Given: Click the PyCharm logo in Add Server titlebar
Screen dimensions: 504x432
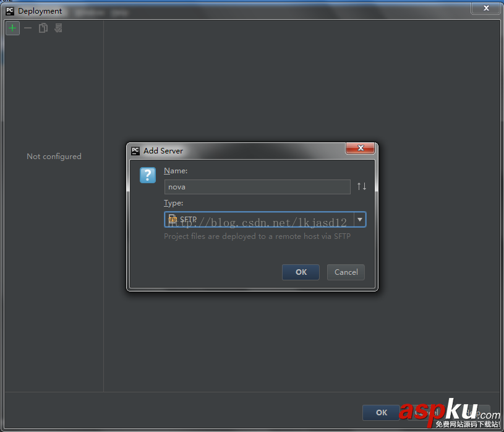Looking at the screenshot, I should point(135,150).
